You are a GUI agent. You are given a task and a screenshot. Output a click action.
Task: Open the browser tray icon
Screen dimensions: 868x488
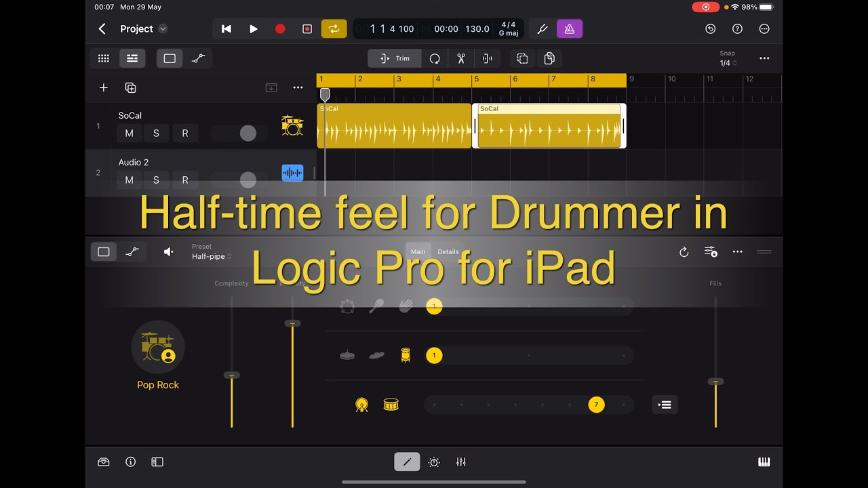point(104,462)
